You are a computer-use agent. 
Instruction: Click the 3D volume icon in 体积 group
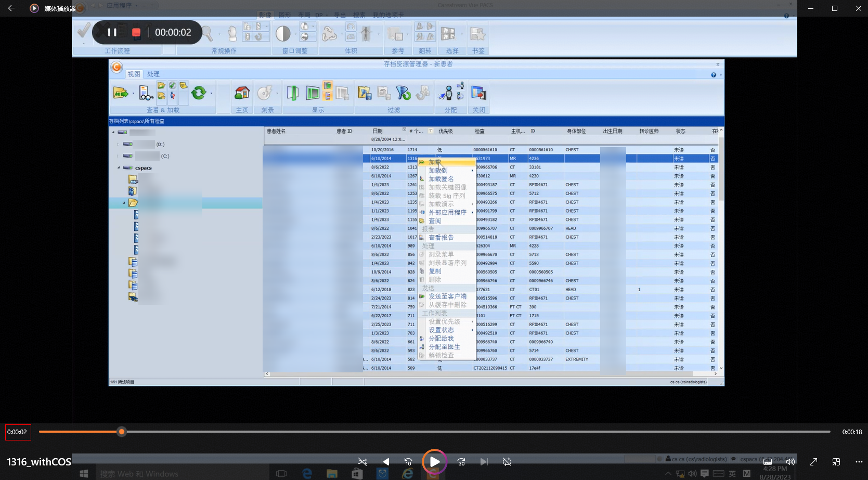[329, 34]
